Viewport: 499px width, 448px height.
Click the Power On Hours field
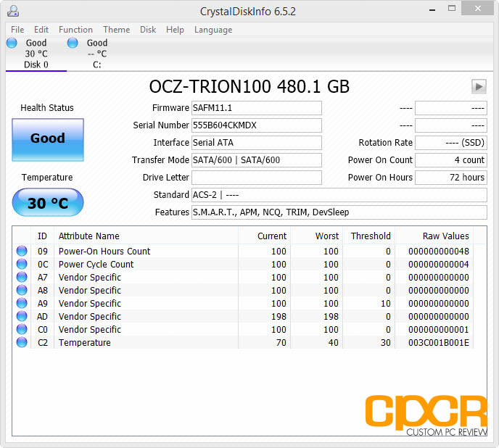451,178
